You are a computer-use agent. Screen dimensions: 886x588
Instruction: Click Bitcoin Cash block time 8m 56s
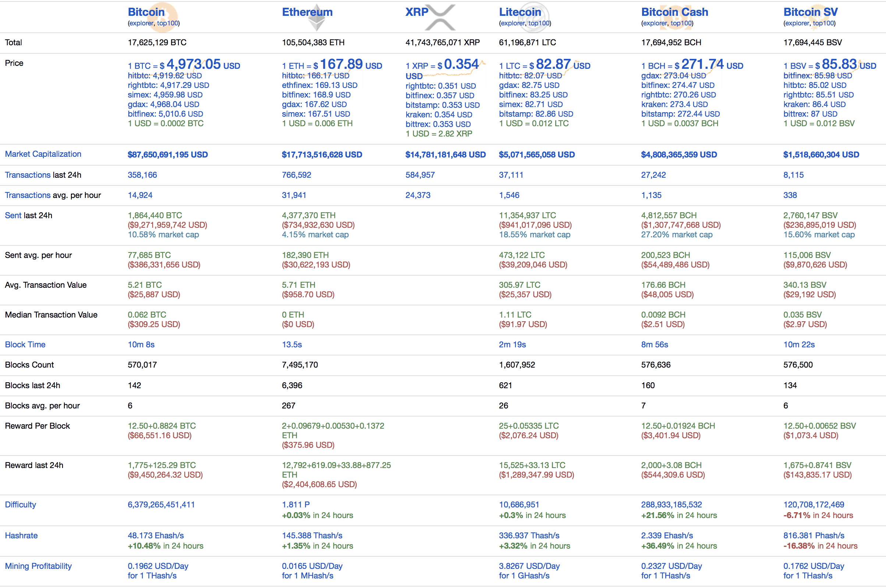click(654, 345)
